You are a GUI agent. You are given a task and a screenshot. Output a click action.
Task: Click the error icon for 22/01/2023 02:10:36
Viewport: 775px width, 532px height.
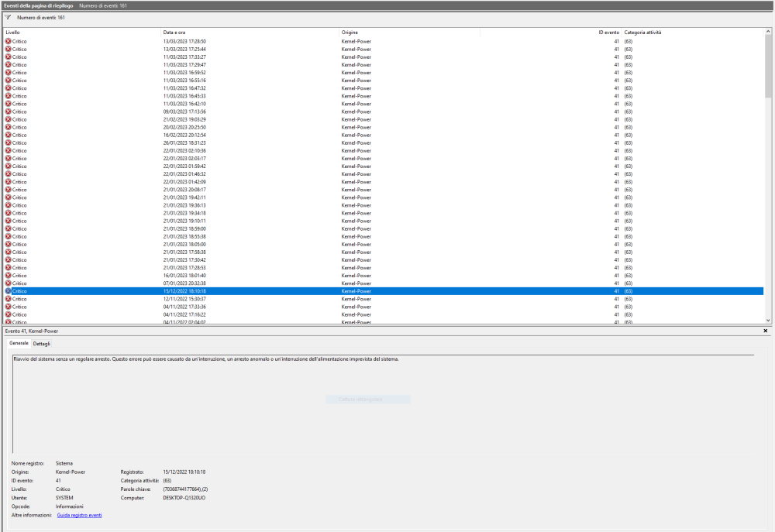pos(8,151)
